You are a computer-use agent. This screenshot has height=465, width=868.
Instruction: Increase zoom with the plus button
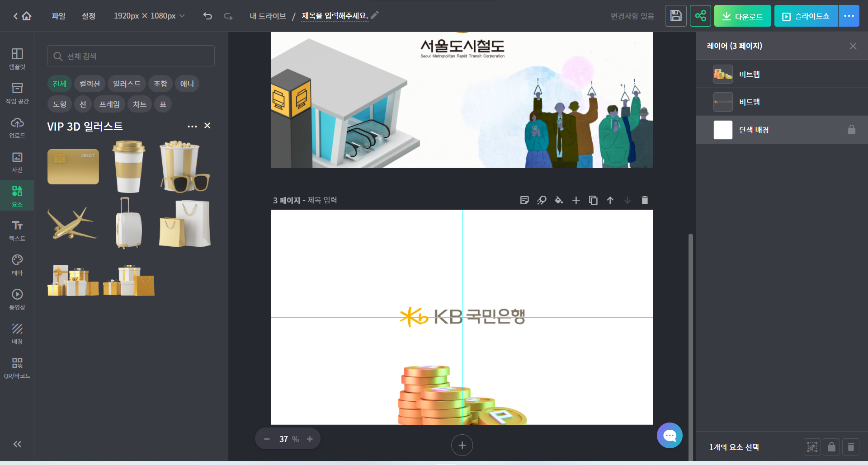coord(310,439)
